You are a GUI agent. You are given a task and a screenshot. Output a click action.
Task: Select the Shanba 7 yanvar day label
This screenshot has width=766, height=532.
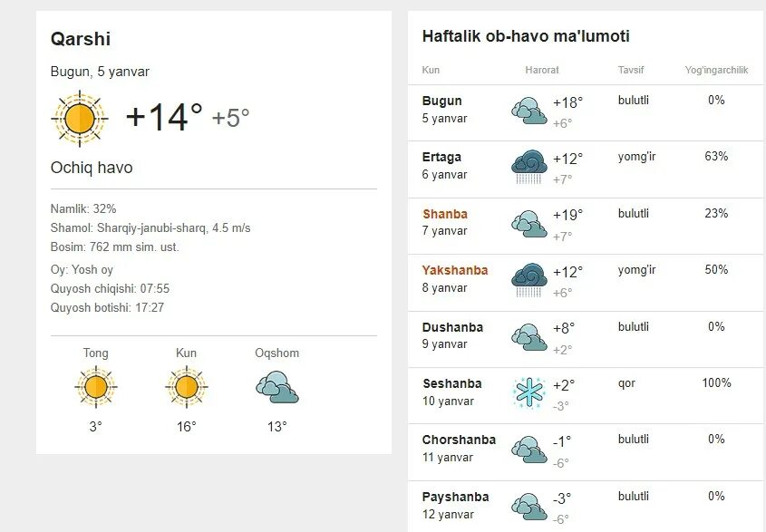445,222
